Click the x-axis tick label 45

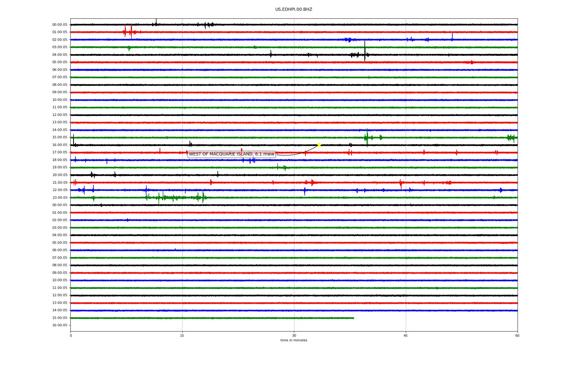(x=406, y=335)
